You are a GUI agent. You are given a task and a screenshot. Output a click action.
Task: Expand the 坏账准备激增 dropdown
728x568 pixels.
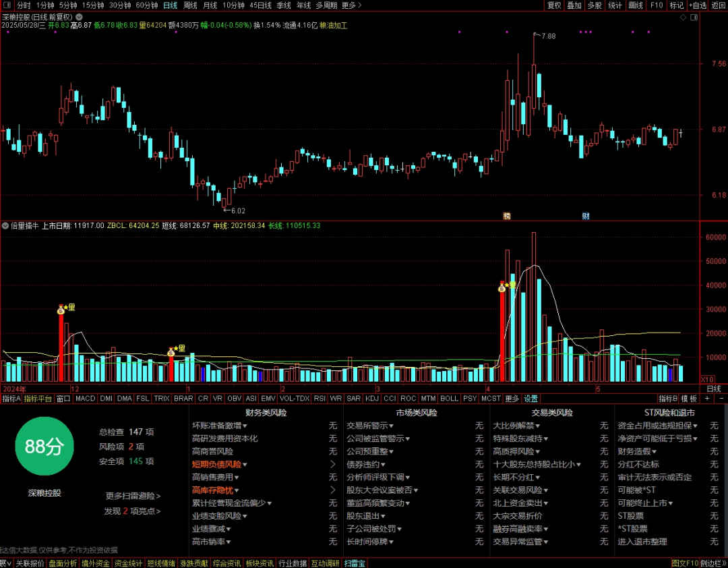[245, 426]
